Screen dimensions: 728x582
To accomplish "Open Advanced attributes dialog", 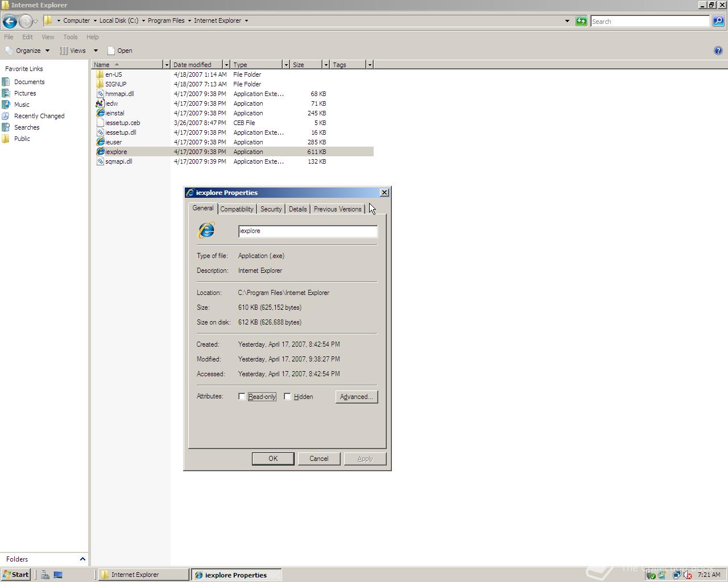I will click(x=357, y=397).
